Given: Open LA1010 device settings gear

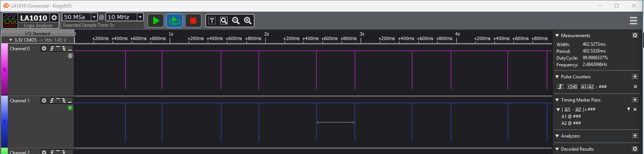Looking at the screenshot, I should pos(54,18).
